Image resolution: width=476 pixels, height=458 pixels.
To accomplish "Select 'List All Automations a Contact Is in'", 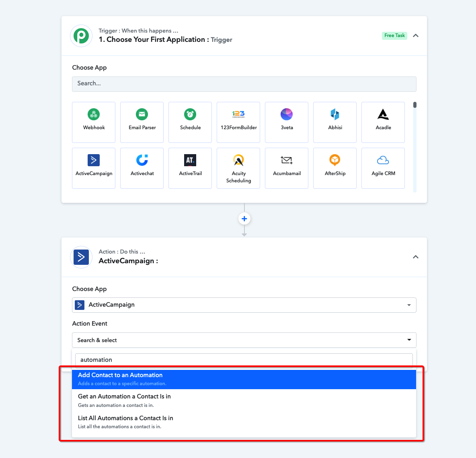I will pyautogui.click(x=244, y=422).
